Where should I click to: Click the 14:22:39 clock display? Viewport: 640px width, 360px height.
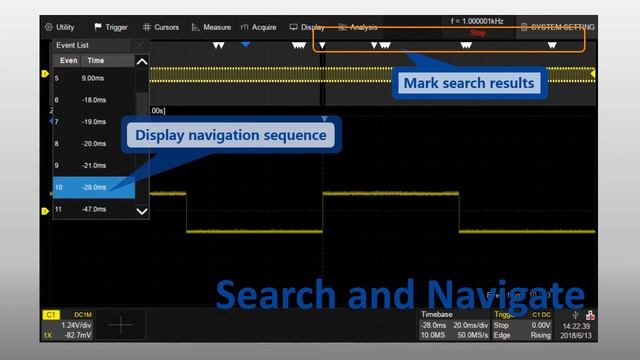(x=576, y=326)
